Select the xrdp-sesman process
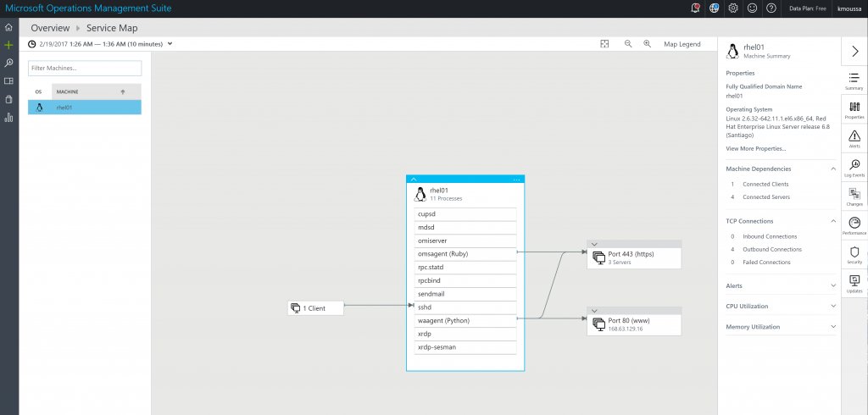 click(x=465, y=347)
